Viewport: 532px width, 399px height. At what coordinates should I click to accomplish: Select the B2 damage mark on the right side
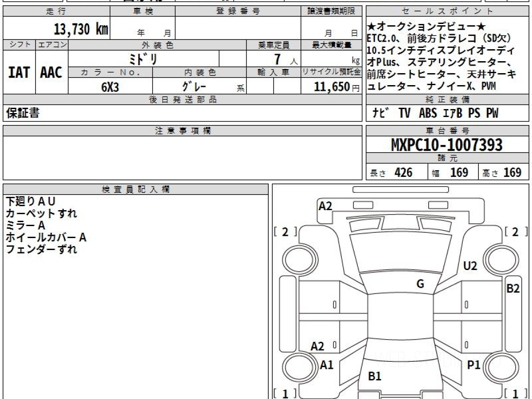point(513,289)
